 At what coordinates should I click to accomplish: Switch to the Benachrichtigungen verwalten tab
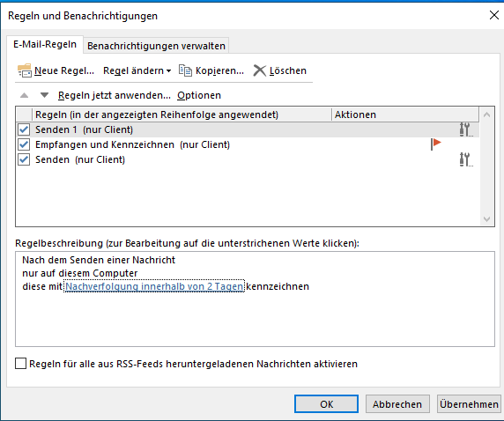click(156, 46)
